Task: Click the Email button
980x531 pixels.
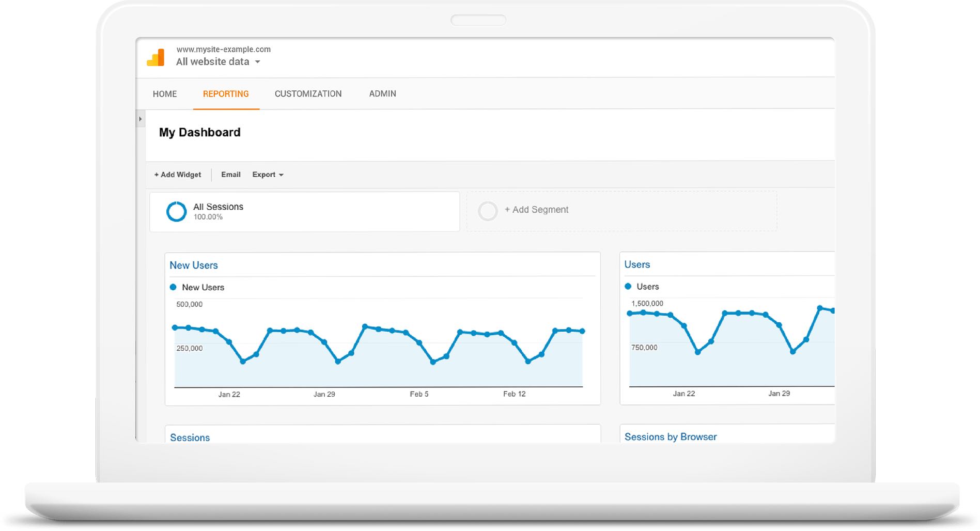Action: tap(230, 175)
